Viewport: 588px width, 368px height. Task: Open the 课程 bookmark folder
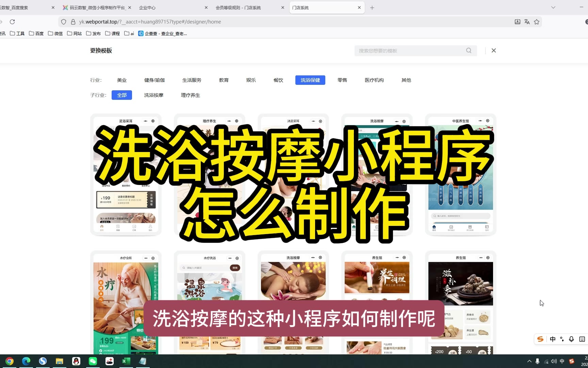point(113,33)
